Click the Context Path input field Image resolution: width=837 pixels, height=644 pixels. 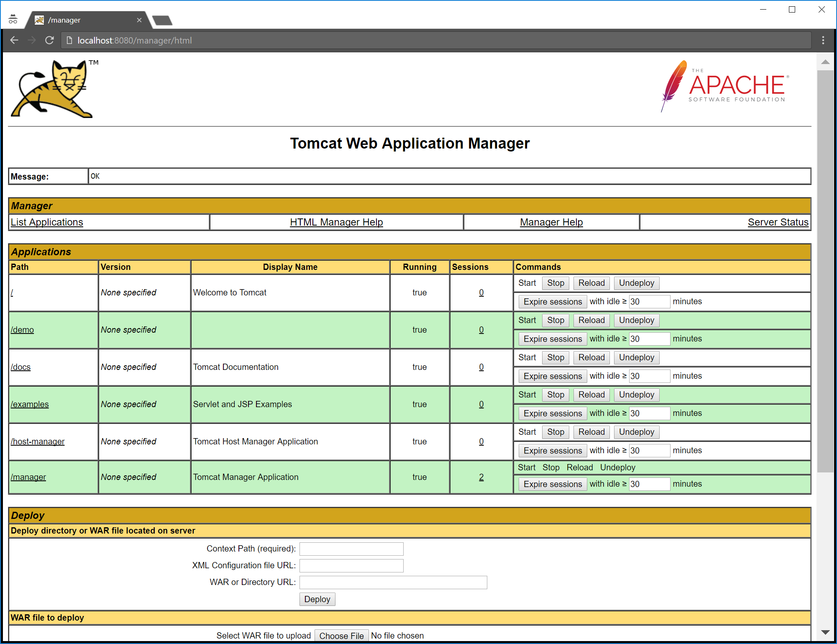pos(351,549)
